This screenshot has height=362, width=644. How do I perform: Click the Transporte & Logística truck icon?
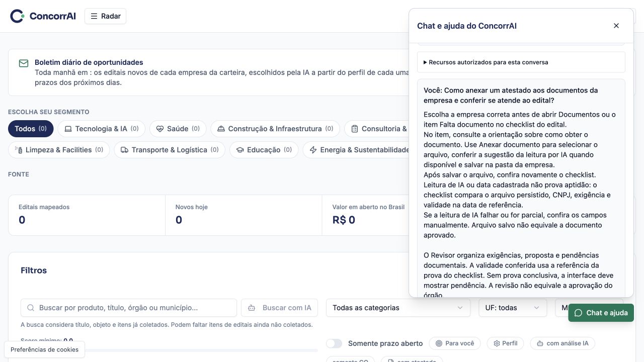[x=124, y=150]
